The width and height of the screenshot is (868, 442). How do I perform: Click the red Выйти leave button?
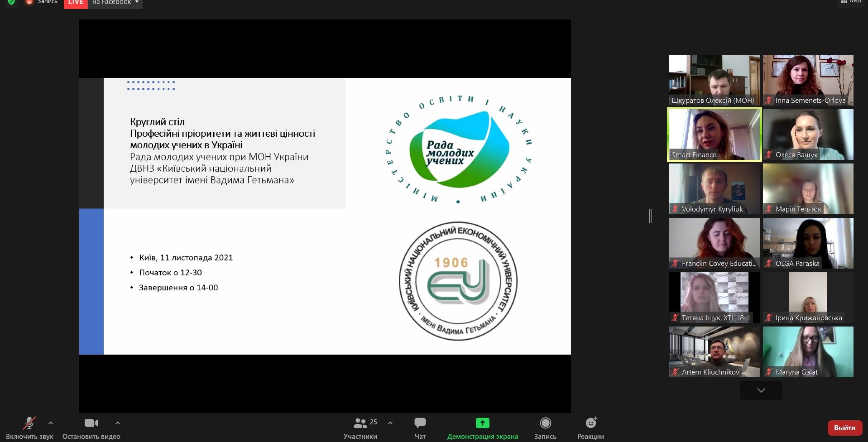coord(844,428)
